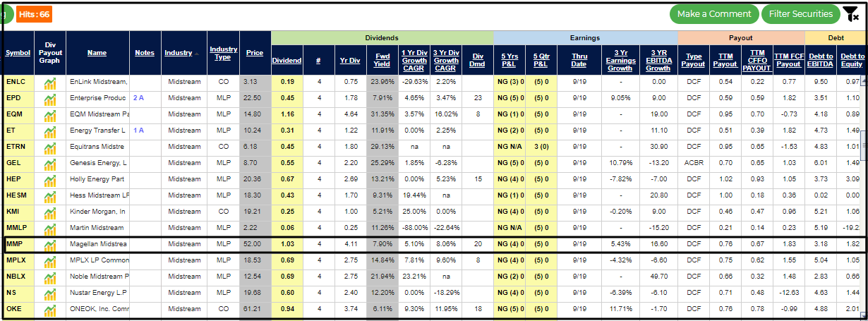Sort by the Symbol column header
This screenshot has width=868, height=321.
click(x=18, y=53)
